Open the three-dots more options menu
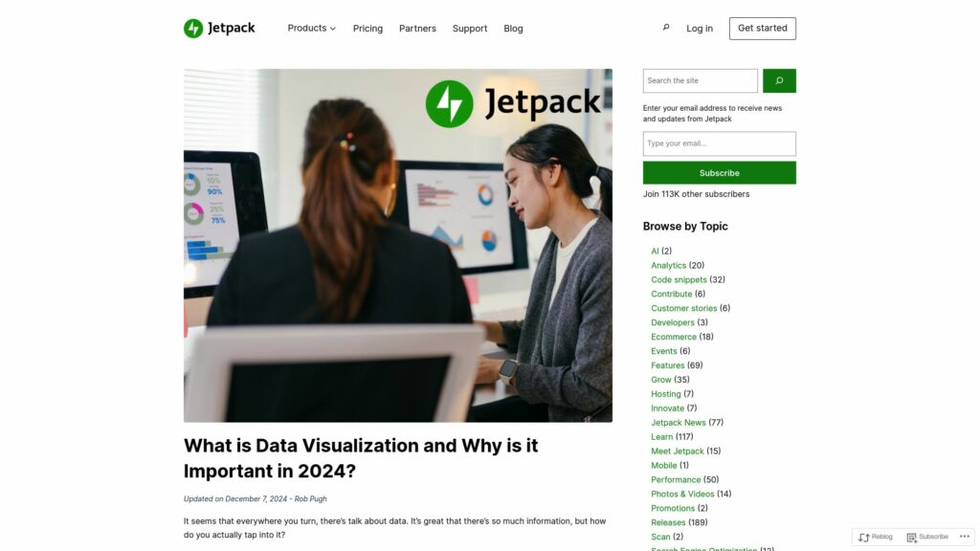Screen dimensions: 980x551 (x=965, y=536)
